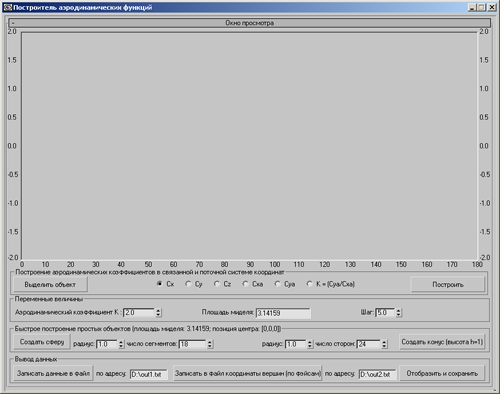
Task: Adjust the coefficient K spinner arrows
Action: 159,312
